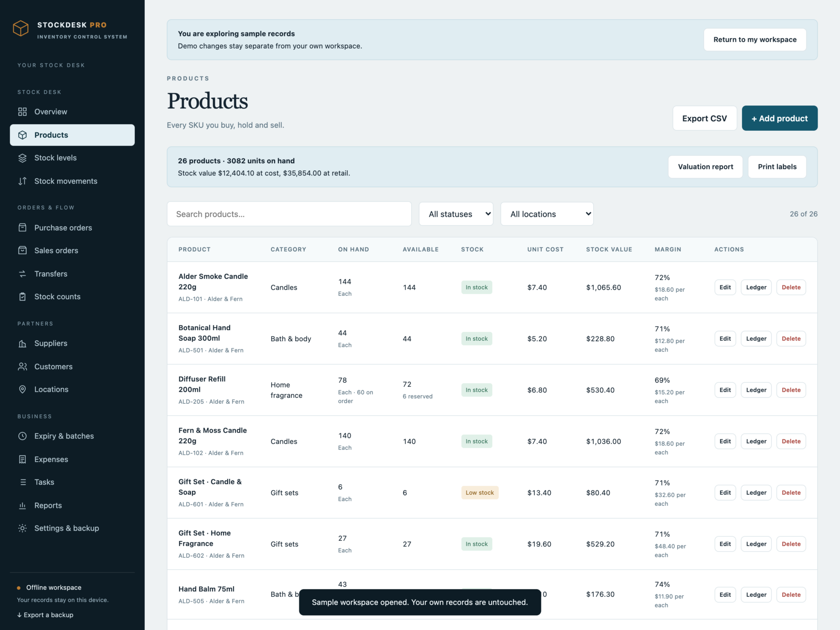Open Stock movements via arrows icon
The image size is (840, 630).
pos(22,181)
